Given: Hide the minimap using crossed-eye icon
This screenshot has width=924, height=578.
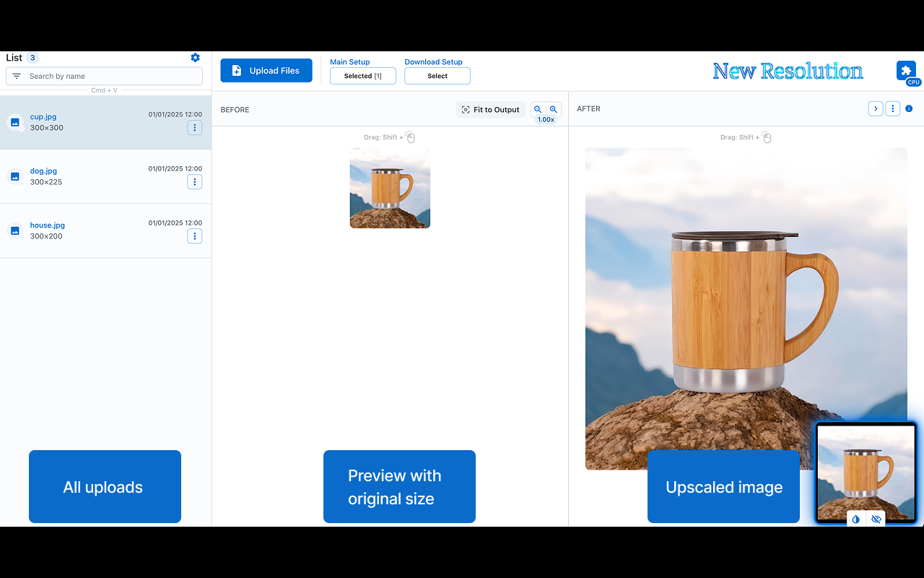Looking at the screenshot, I should [x=876, y=519].
